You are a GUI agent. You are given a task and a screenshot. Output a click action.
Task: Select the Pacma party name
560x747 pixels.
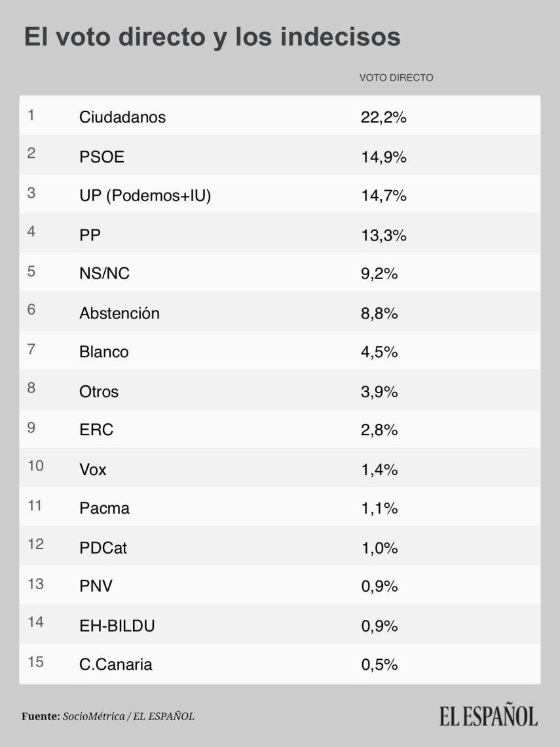tap(104, 508)
